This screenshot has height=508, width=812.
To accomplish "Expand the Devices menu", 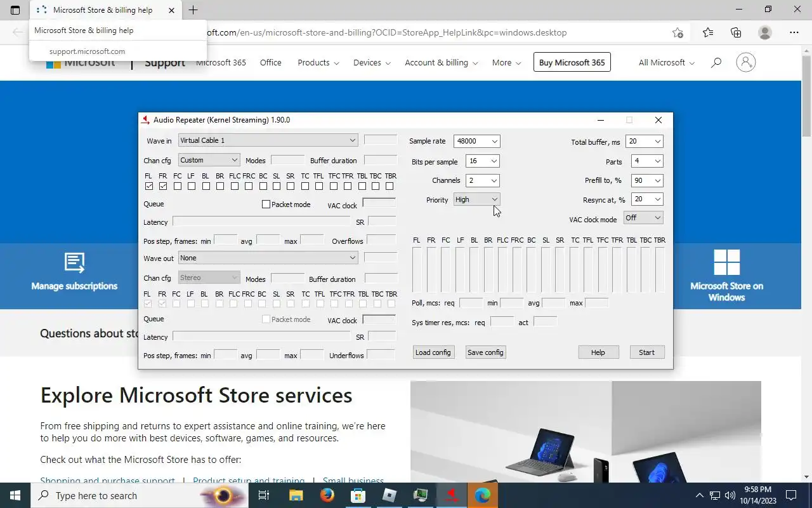I will (x=372, y=62).
